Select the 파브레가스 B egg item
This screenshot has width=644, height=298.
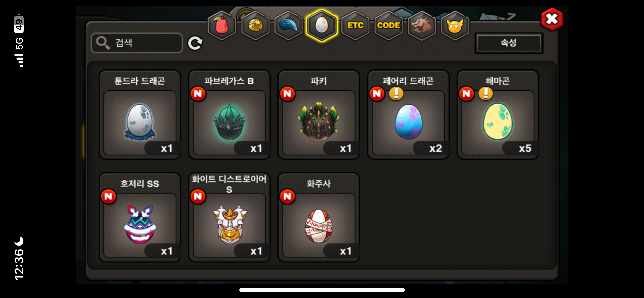(229, 115)
